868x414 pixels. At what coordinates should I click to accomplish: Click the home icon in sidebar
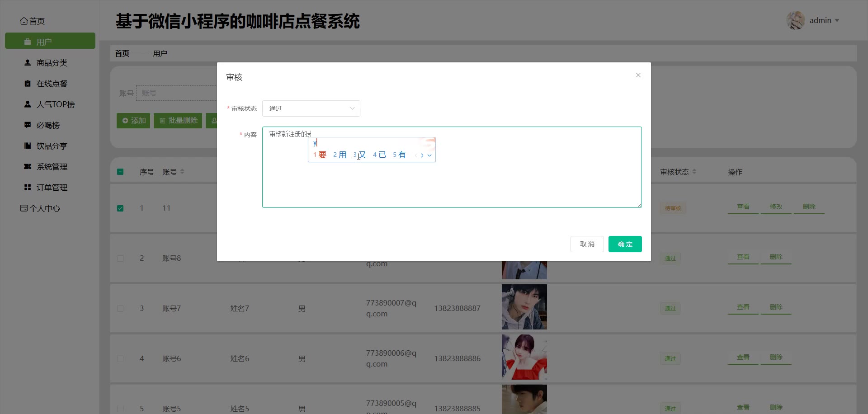pyautogui.click(x=24, y=21)
